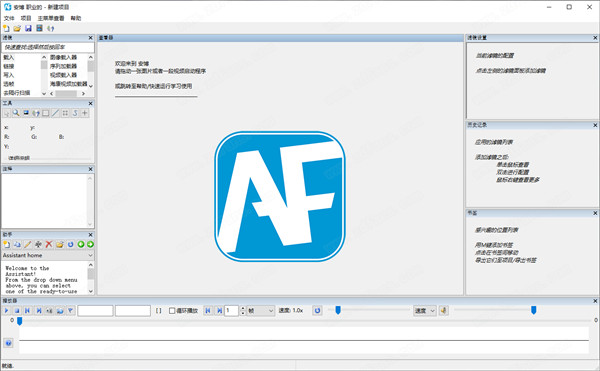
Task: Click the reset speed icon beside 1.0x
Action: click(317, 311)
